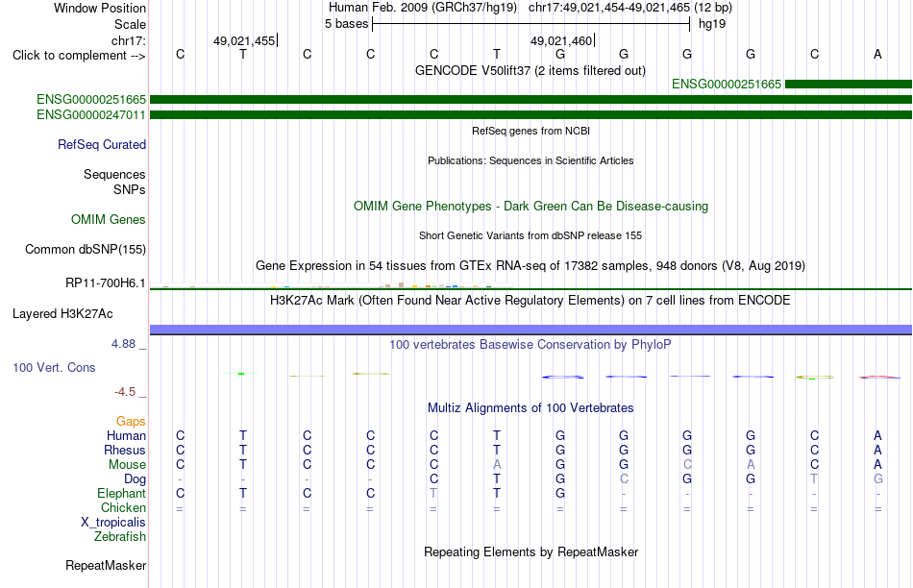Open Multiz Alignments of 100 Vertebrates title
The height and width of the screenshot is (588, 913).
(531, 408)
